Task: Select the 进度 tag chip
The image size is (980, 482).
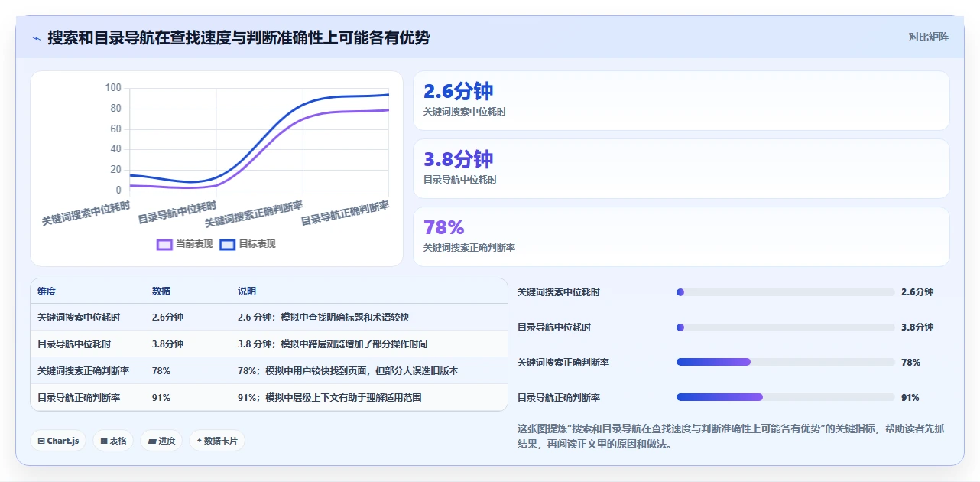Action: click(x=161, y=441)
